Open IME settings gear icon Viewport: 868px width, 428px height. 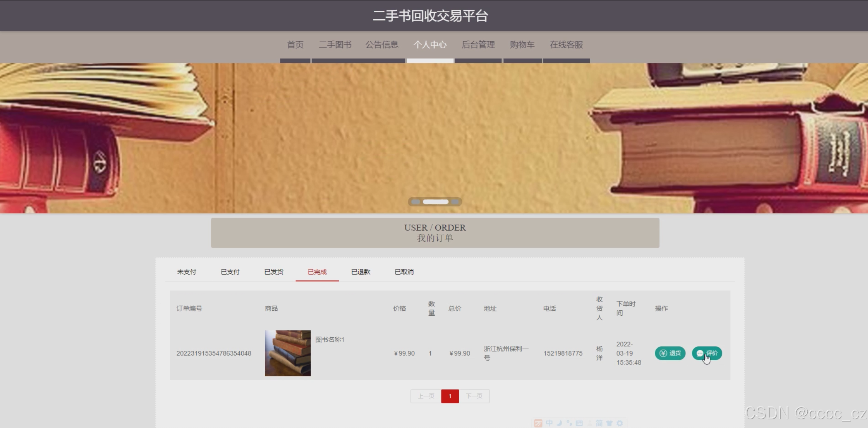click(619, 423)
